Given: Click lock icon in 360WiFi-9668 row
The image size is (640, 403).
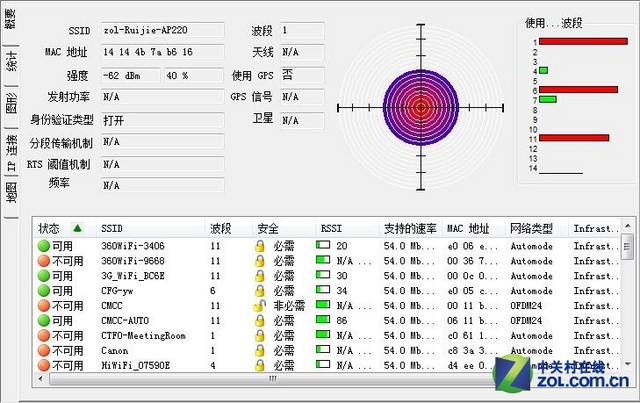Looking at the screenshot, I should [x=260, y=261].
